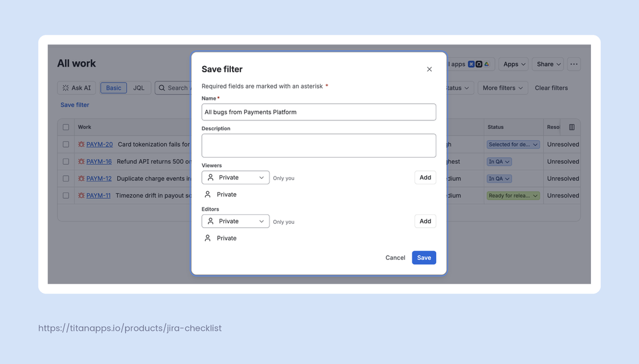639x364 pixels.
Task: Click the bug icon beside PAYM-20
Action: tap(82, 144)
